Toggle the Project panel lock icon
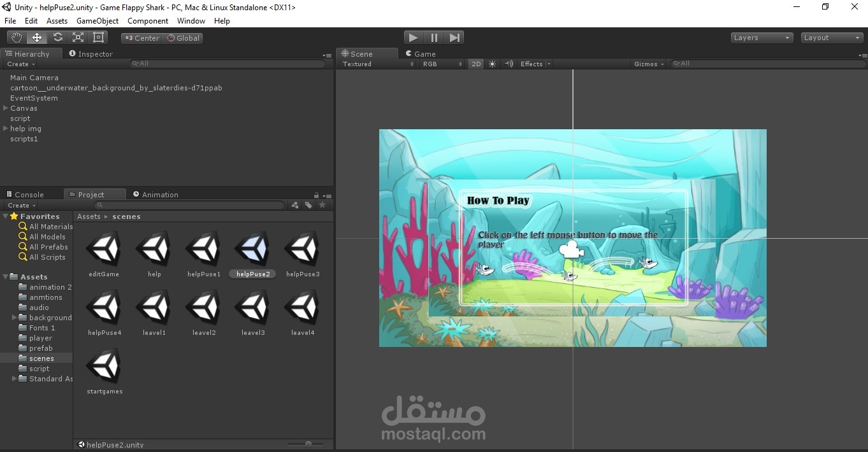Viewport: 868px width, 452px height. [316, 195]
